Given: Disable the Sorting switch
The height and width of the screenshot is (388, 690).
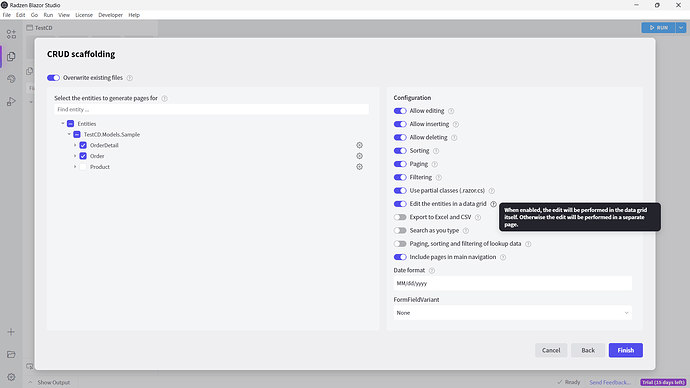Looking at the screenshot, I should click(400, 150).
